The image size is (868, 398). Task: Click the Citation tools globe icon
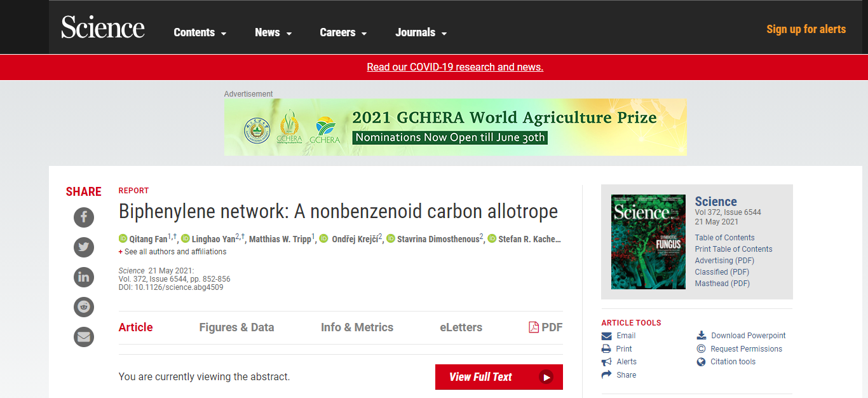702,362
